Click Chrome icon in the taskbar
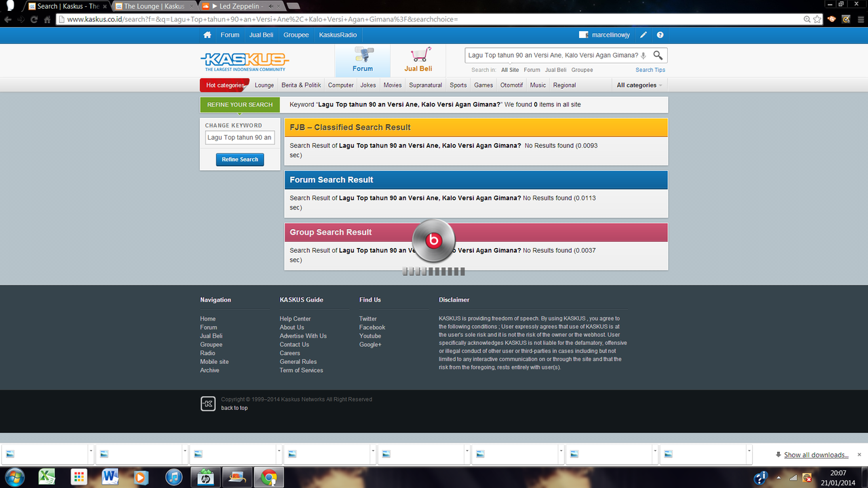This screenshot has height=488, width=868. pos(269,477)
